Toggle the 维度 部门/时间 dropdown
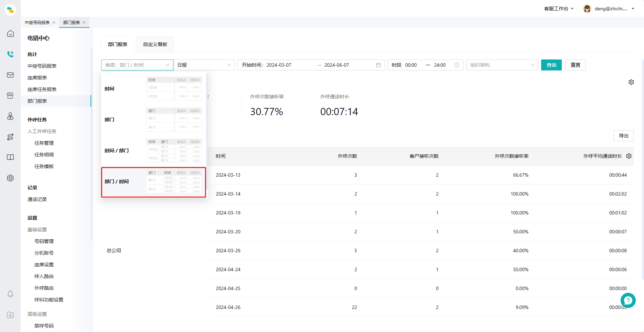The image size is (644, 332). (x=137, y=65)
